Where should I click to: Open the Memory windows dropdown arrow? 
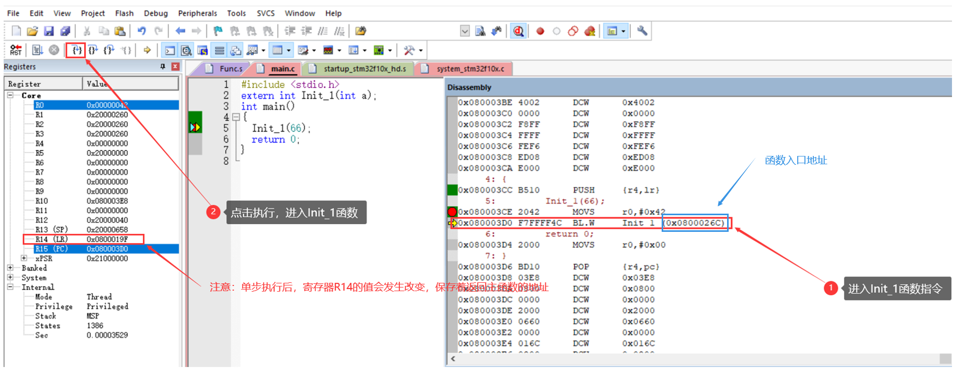click(288, 50)
